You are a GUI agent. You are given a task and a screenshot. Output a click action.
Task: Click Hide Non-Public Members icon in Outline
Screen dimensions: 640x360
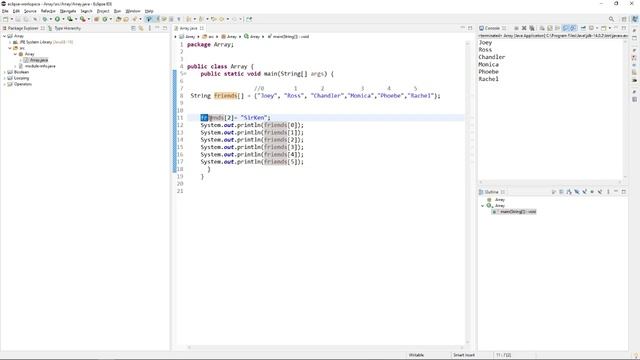point(592,192)
